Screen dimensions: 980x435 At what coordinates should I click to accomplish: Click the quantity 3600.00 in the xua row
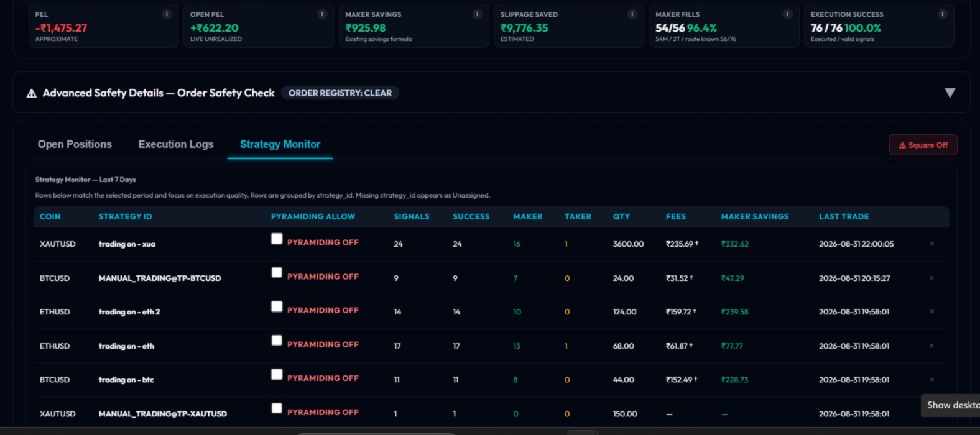(x=628, y=244)
